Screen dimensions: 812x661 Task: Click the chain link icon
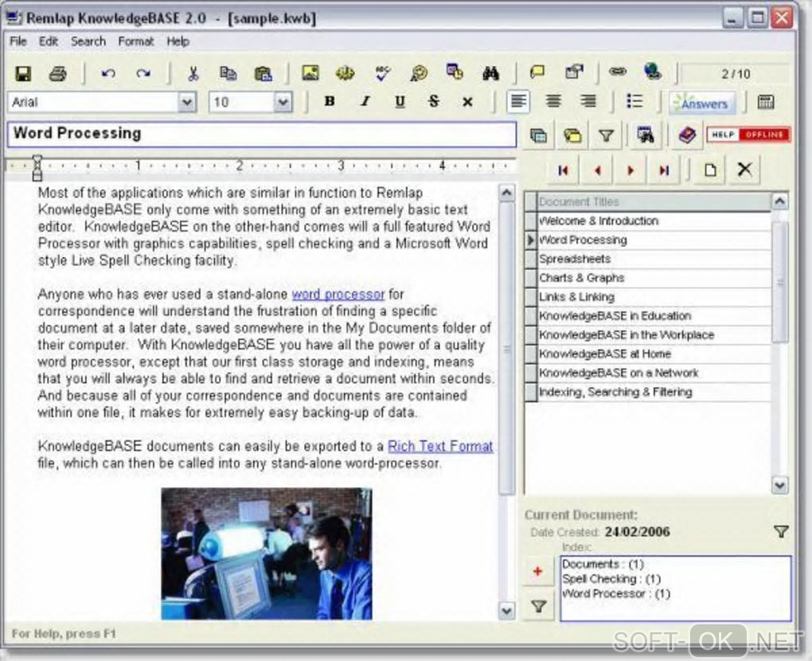tap(617, 72)
